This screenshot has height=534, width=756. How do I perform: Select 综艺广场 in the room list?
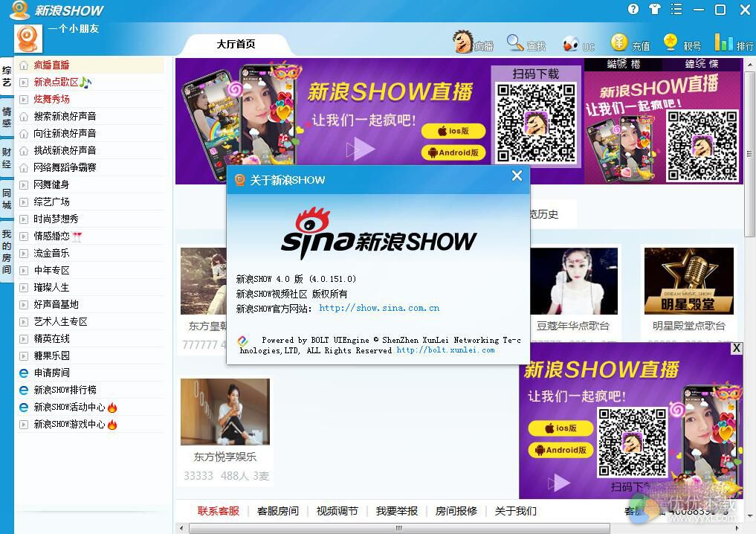(91, 202)
